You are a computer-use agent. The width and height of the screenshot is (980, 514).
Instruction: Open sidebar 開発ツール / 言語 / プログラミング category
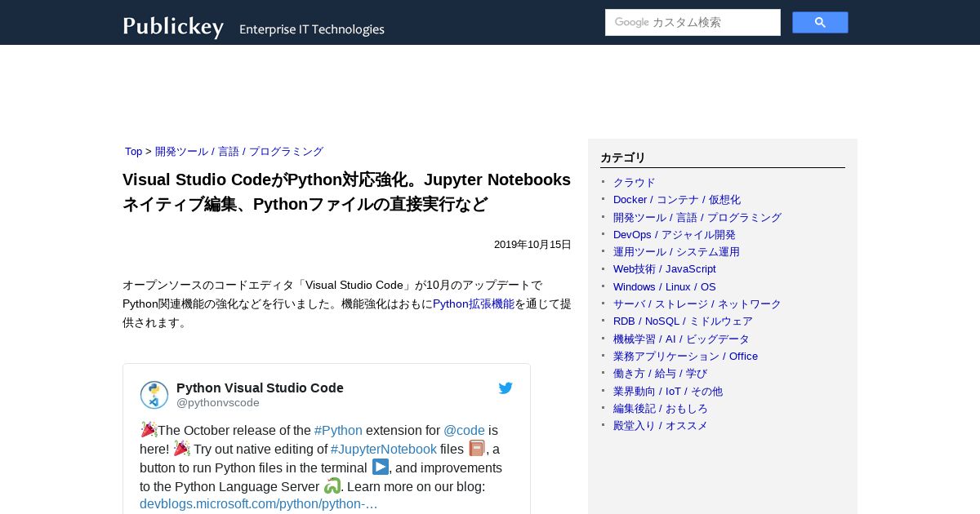[697, 218]
